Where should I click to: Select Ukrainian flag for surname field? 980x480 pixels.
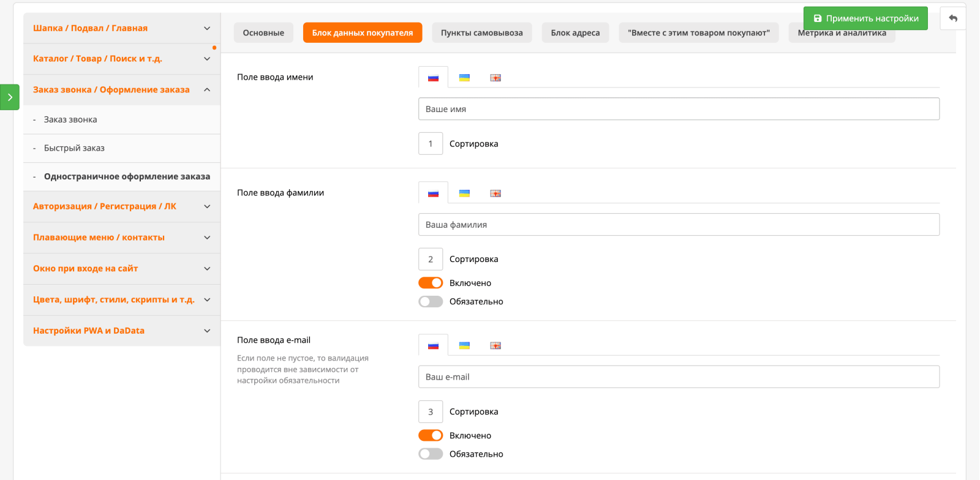coord(464,193)
